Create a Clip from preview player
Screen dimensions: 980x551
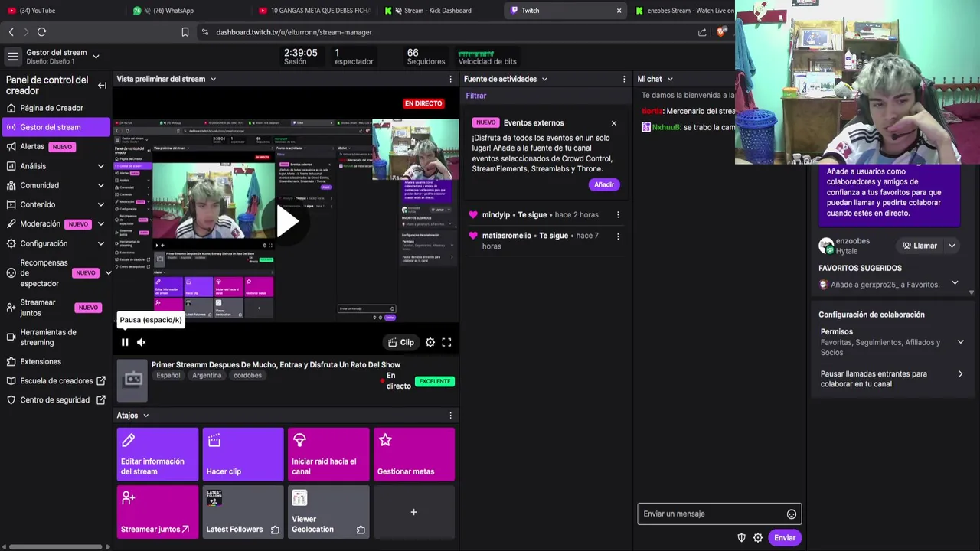coord(401,342)
